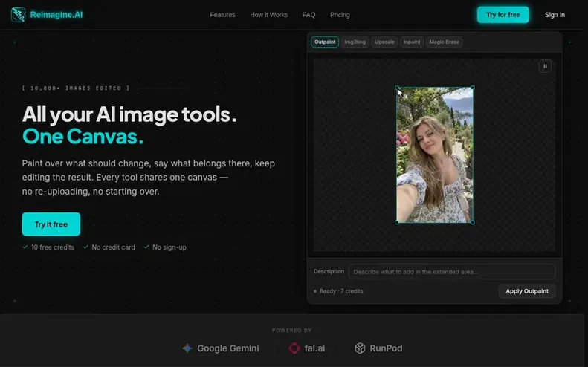View the Pricing page

tap(340, 15)
